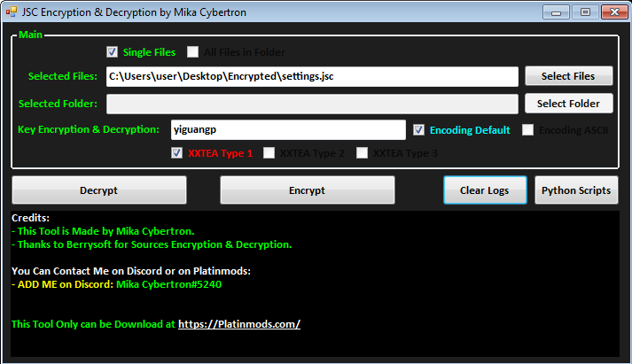Click the empty Selected Folder field
The image size is (632, 364).
point(312,104)
